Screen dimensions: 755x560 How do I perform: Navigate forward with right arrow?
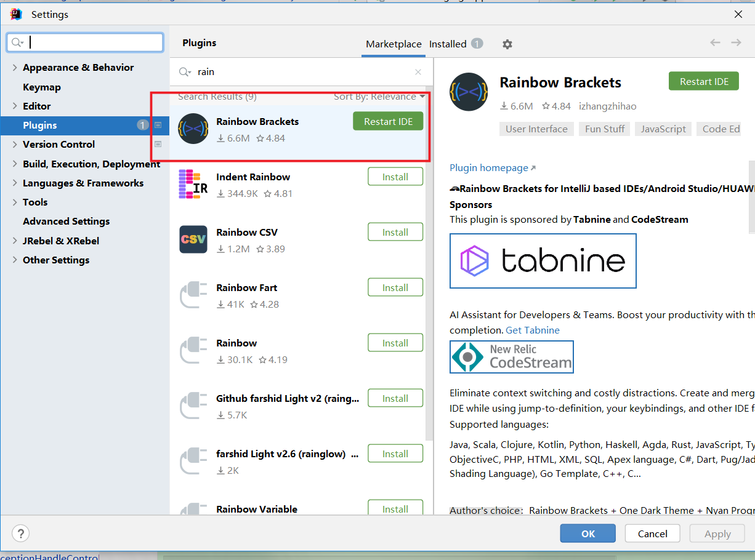point(736,42)
